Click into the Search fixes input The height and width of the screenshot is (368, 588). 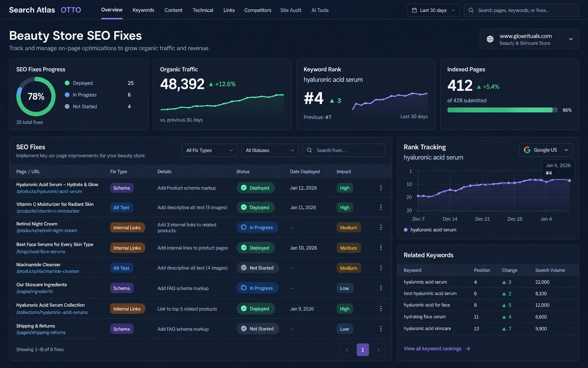coord(344,150)
